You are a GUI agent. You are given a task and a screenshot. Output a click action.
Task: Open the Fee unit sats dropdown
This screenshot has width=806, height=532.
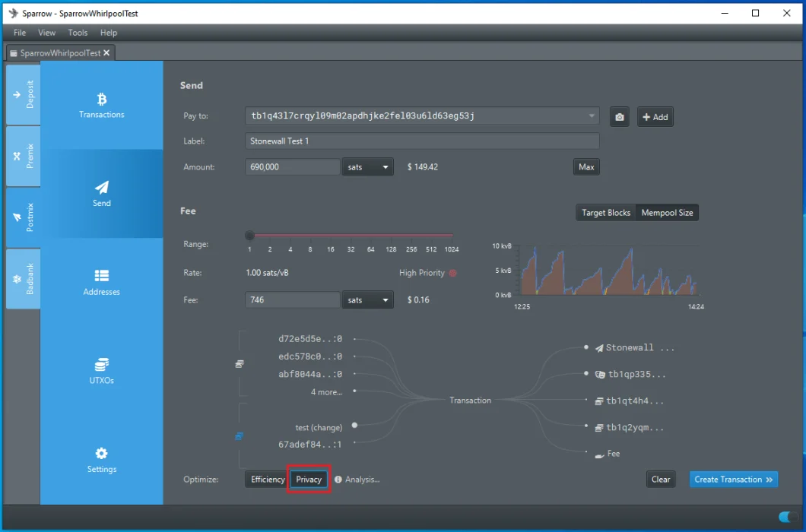click(x=368, y=300)
